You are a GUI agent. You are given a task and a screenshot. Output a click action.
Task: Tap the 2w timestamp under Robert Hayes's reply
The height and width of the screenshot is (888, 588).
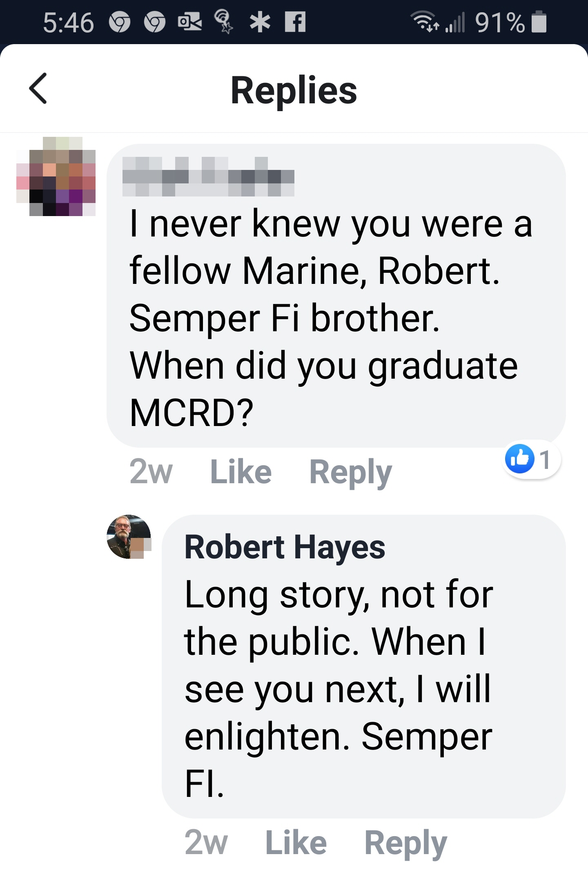click(x=206, y=843)
